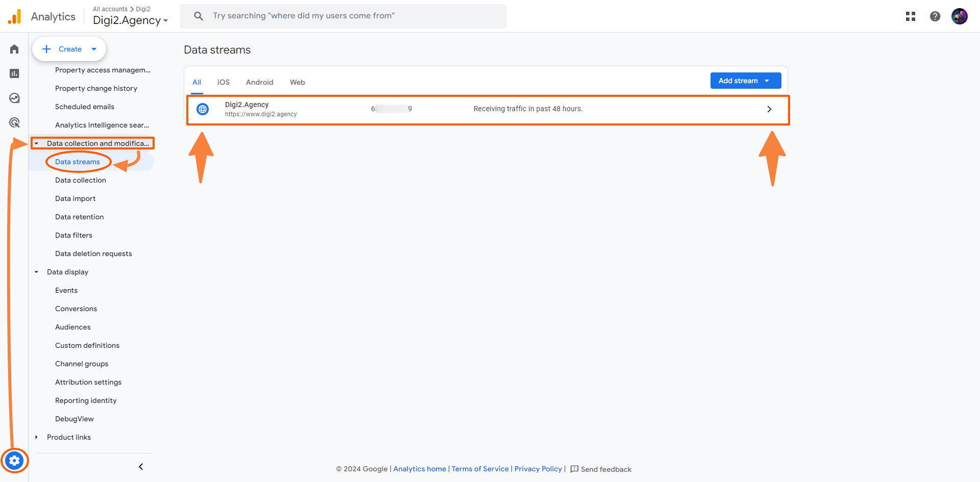The width and height of the screenshot is (980, 482).
Task: Collapse the Data display section
Action: click(x=36, y=272)
